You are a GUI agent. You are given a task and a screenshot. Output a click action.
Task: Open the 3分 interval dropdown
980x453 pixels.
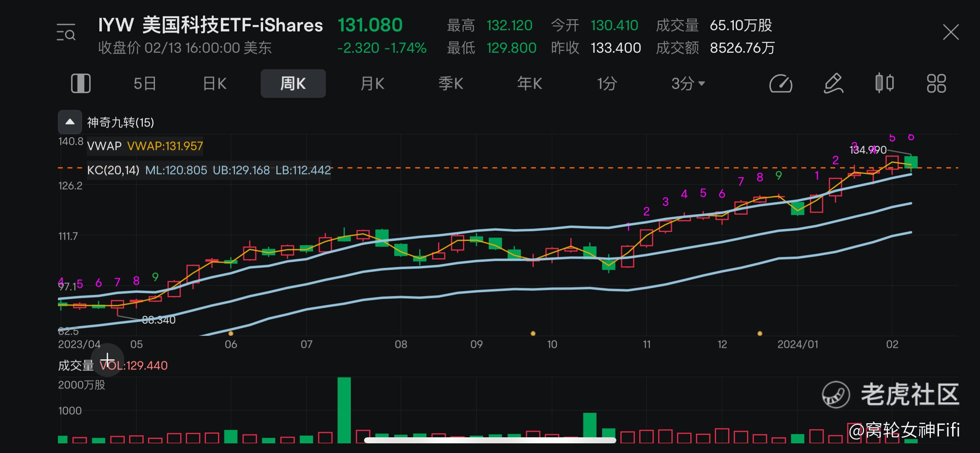(x=688, y=84)
